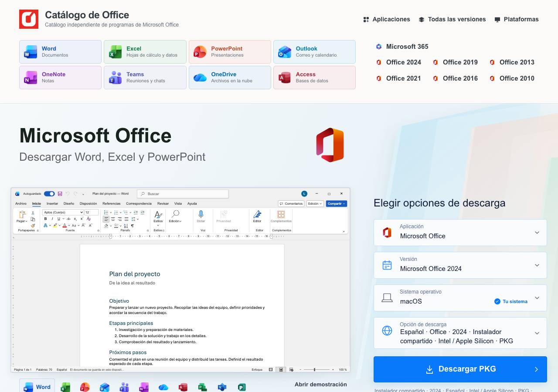The height and width of the screenshot is (392, 558).
Task: Open the Versión selector Microsoft Office 2024
Action: click(x=460, y=265)
